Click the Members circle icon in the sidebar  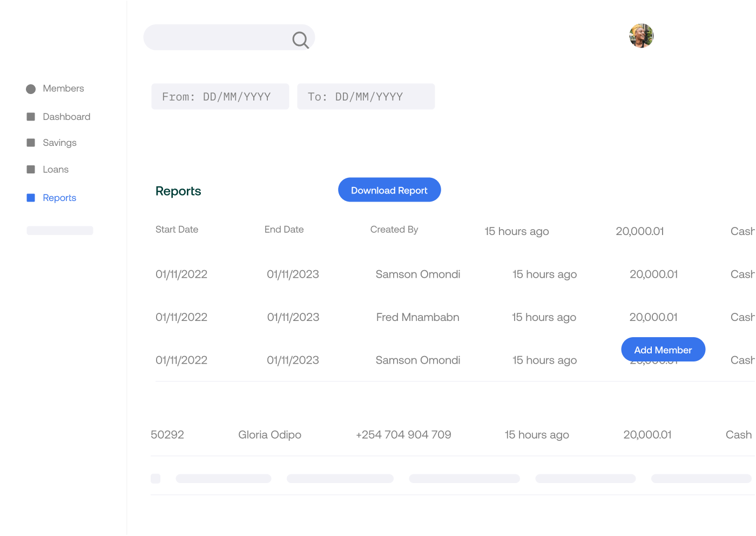(x=31, y=89)
